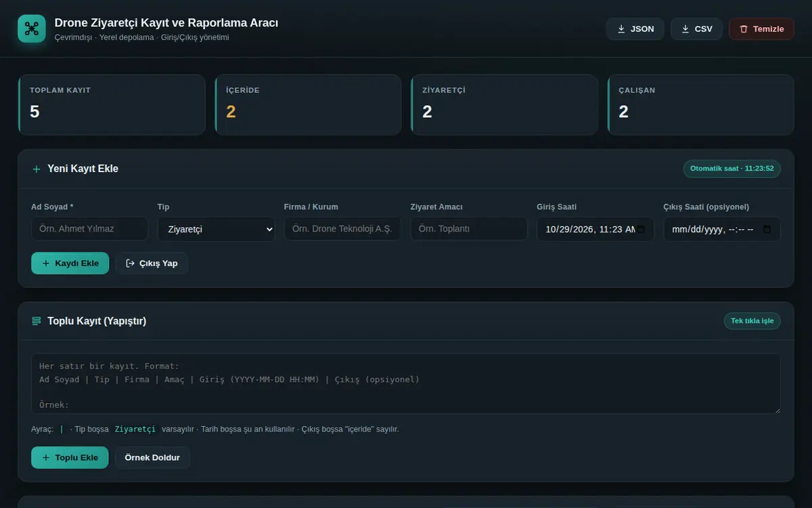This screenshot has height=508, width=812.
Task: Click the Giriş Saati datetime field
Action: 595,229
